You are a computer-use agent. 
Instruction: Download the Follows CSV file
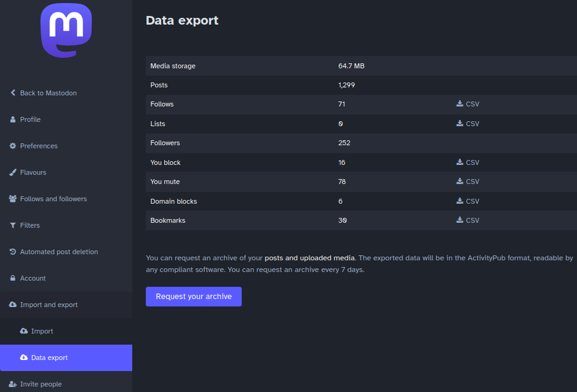coord(468,104)
